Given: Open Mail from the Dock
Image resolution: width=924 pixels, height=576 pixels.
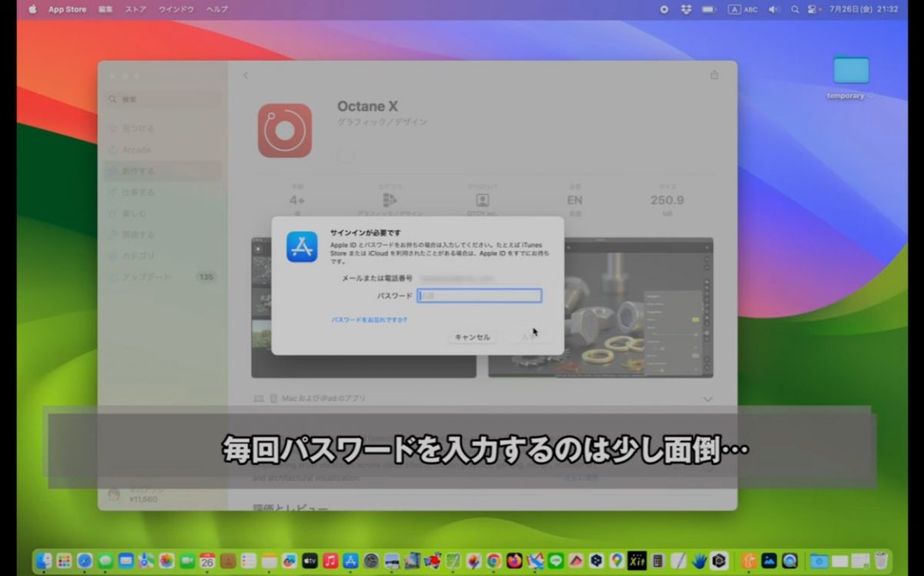Looking at the screenshot, I should tap(126, 561).
